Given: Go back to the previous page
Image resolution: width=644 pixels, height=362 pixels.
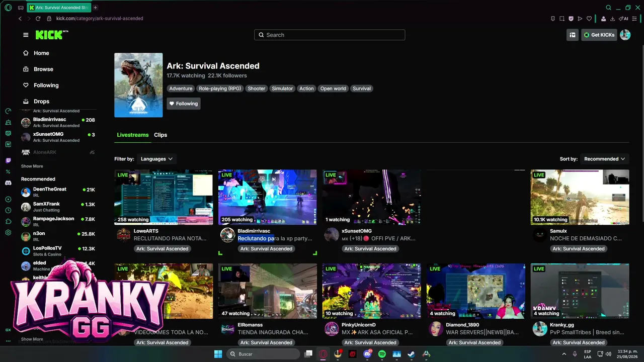Looking at the screenshot, I should click(x=20, y=19).
